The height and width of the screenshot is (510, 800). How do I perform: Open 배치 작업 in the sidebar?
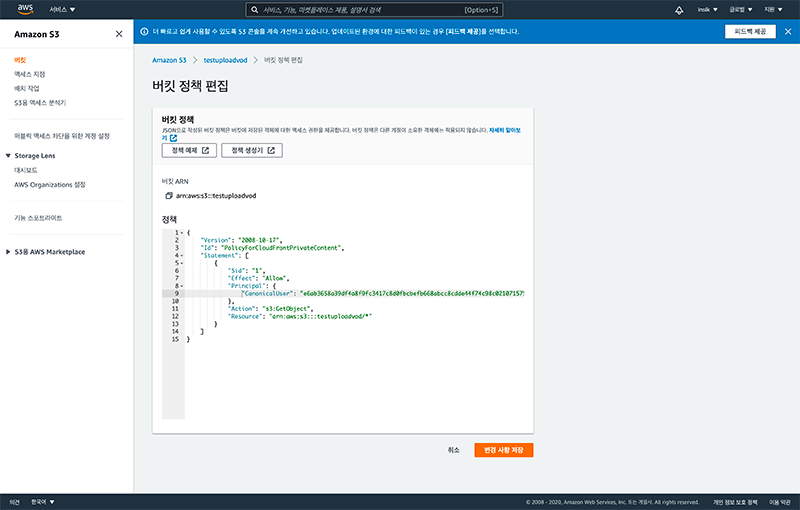[x=27, y=88]
